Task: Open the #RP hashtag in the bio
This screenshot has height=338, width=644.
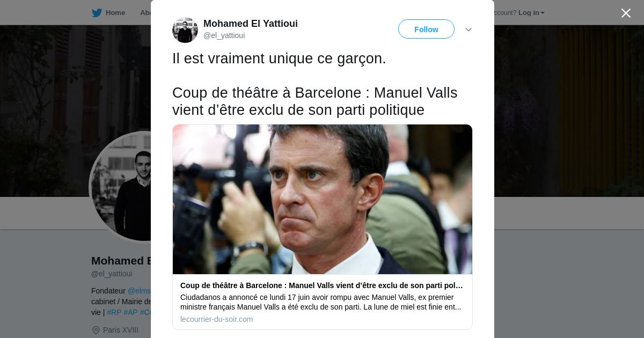Action: [114, 312]
